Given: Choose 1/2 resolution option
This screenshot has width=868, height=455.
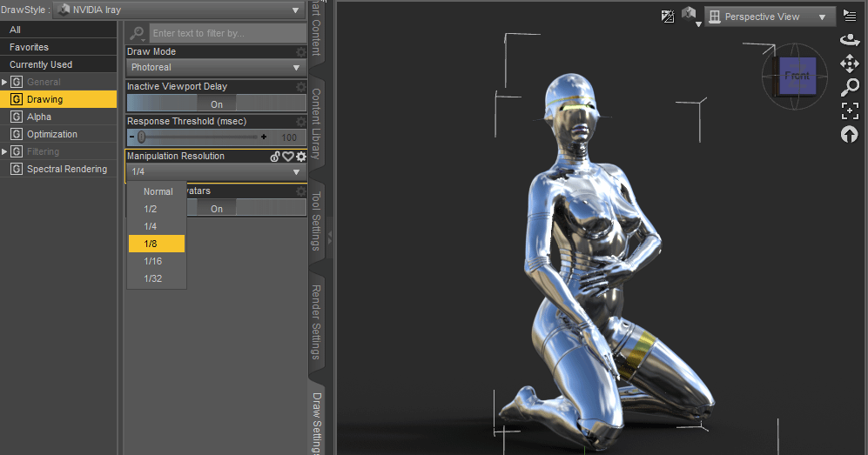Looking at the screenshot, I should point(157,209).
